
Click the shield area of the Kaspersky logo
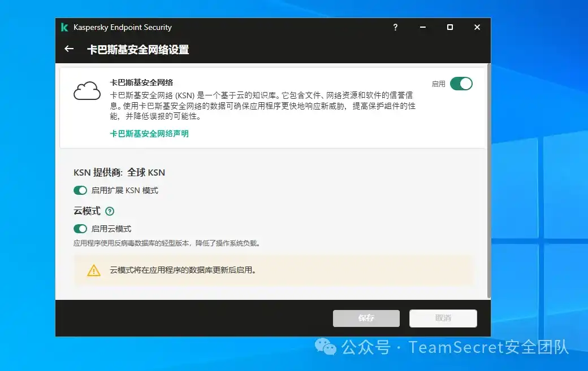pyautogui.click(x=64, y=27)
